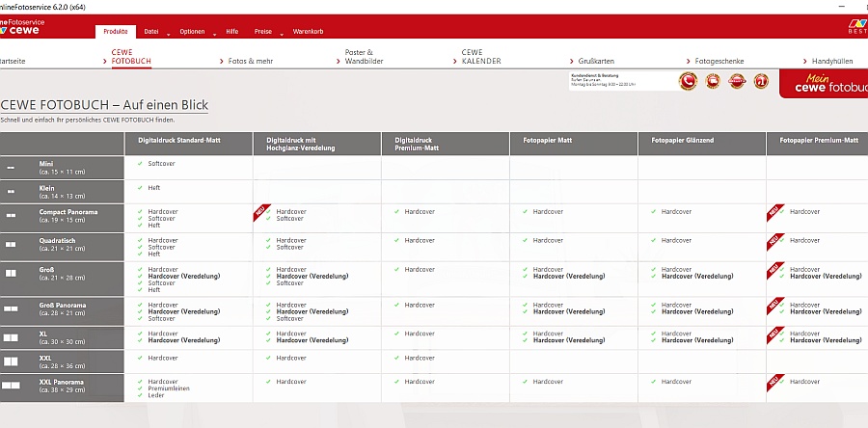Select Leder in the XXL Panorama row
This screenshot has width=868, height=428.
(x=156, y=395)
